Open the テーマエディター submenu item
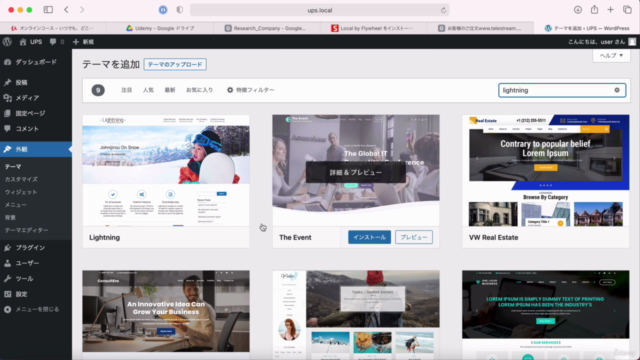 coord(27,230)
